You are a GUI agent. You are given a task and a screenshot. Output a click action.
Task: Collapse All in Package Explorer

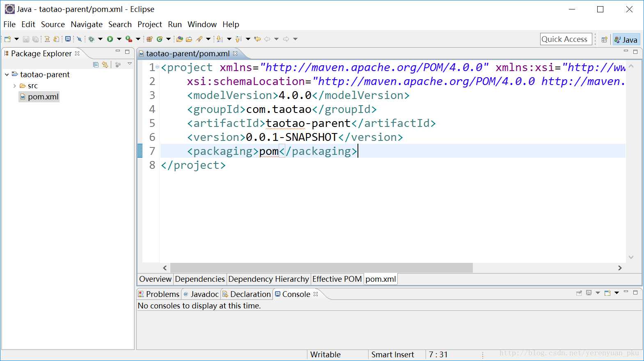(x=96, y=64)
